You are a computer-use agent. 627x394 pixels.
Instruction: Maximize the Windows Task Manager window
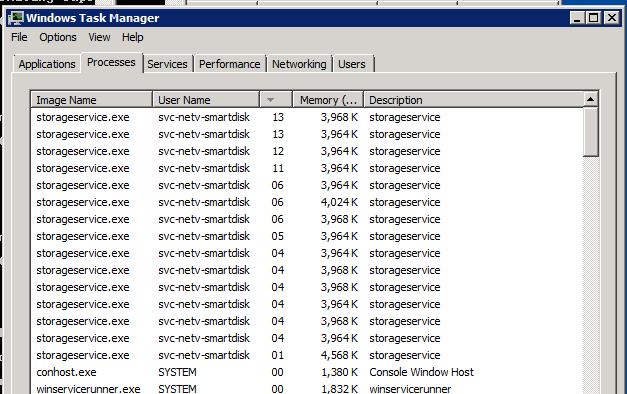594,18
